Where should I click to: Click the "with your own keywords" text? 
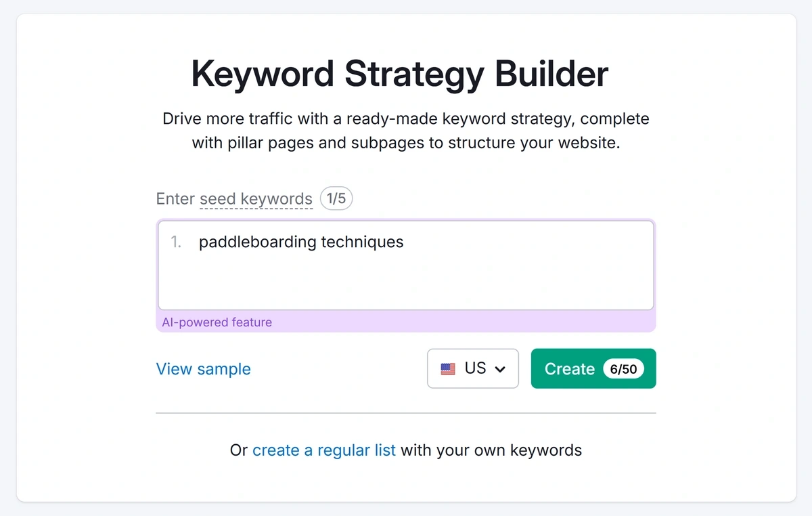(491, 450)
